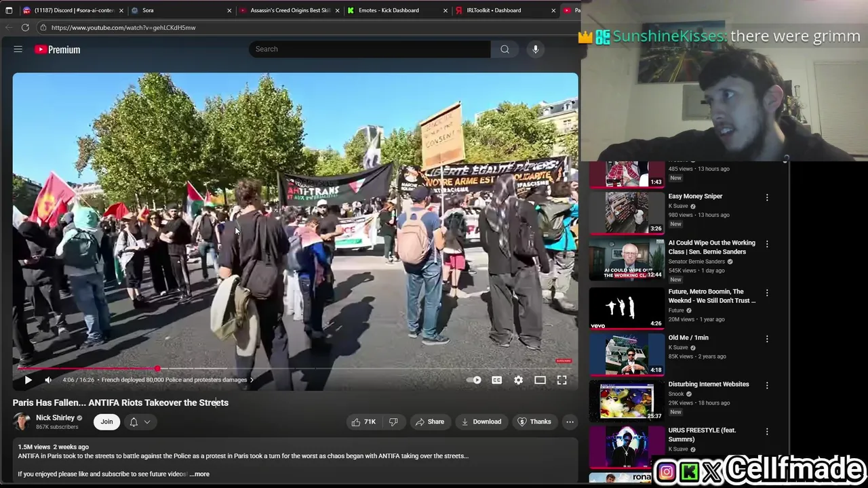Image resolution: width=868 pixels, height=488 pixels.
Task: Play the paused video
Action: pos(28,380)
